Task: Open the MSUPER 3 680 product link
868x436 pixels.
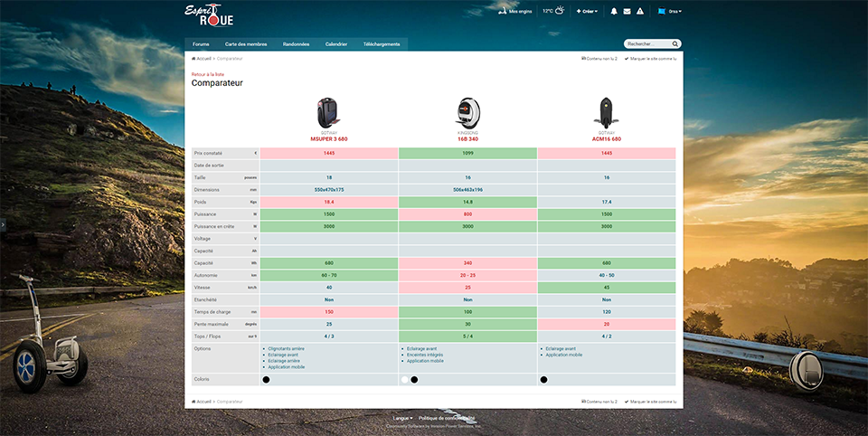Action: 329,139
